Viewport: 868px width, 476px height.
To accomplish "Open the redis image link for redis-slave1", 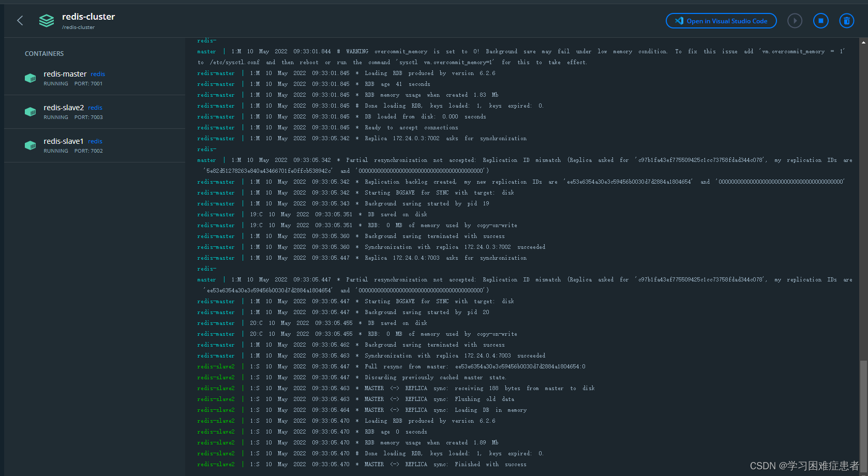I will pos(95,141).
